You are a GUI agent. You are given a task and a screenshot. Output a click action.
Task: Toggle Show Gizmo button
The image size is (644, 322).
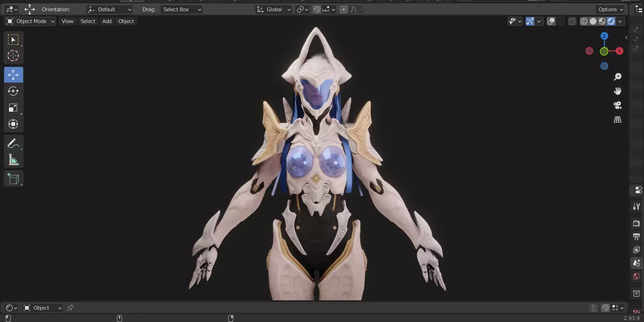pos(530,21)
